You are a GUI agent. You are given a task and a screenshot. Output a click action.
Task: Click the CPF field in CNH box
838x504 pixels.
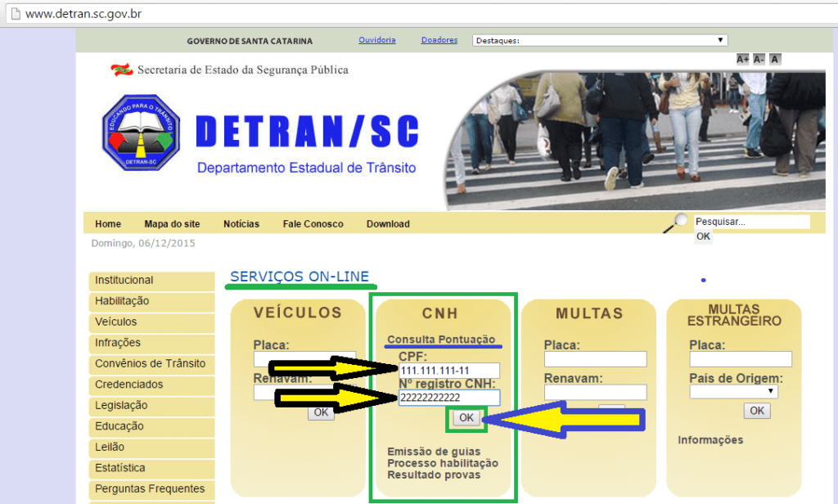click(449, 371)
